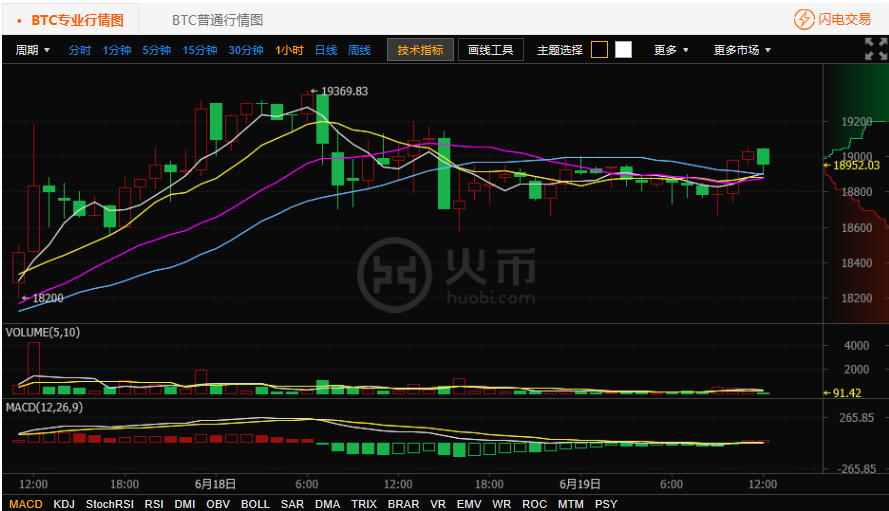
Task: Click the MACD(12,26,9) label
Action: (x=44, y=407)
